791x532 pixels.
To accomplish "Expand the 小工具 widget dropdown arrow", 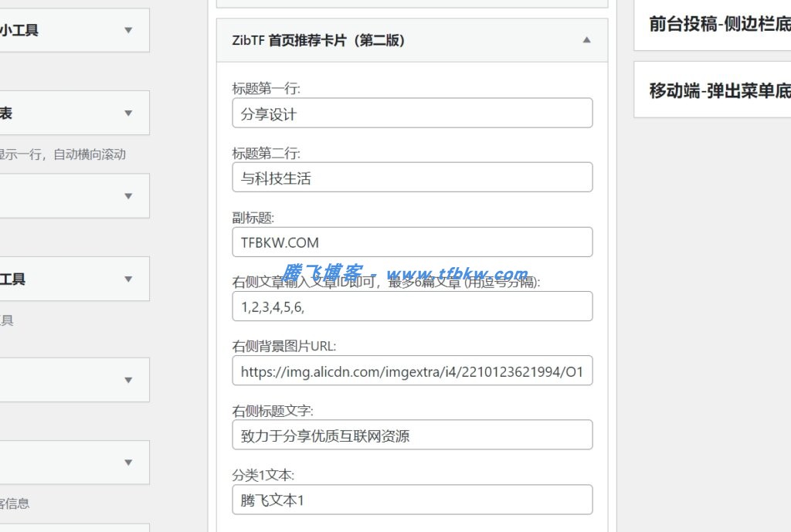I will pos(128,30).
